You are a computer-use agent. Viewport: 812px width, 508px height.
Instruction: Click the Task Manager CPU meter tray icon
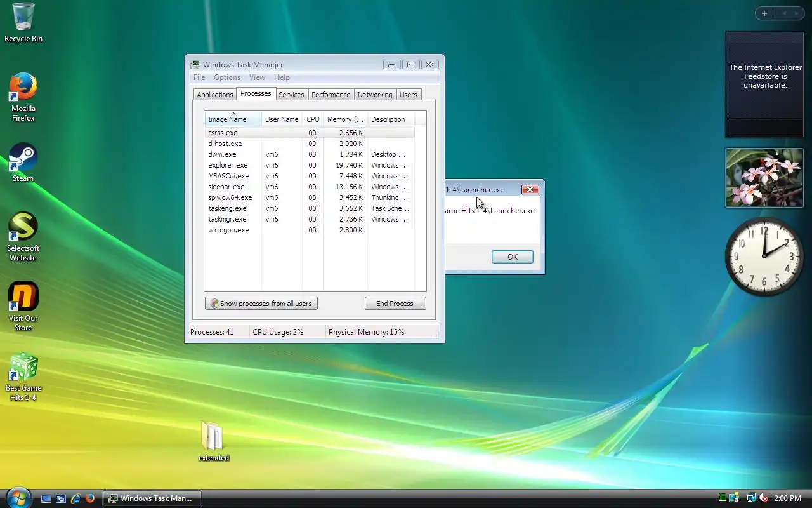coord(723,498)
